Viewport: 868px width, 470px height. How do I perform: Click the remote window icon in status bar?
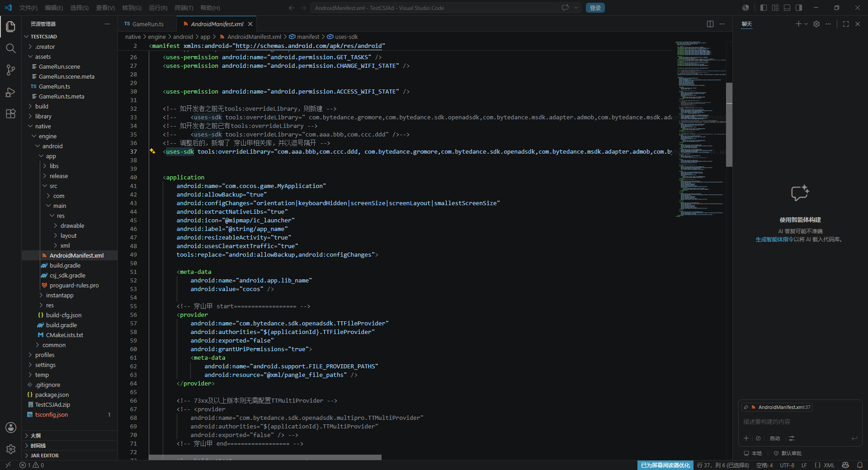8,465
